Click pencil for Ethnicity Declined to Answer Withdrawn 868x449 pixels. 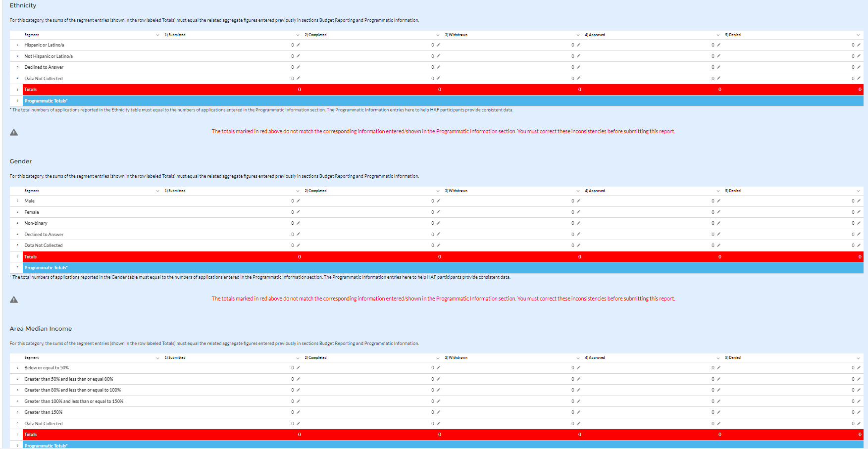click(x=578, y=67)
